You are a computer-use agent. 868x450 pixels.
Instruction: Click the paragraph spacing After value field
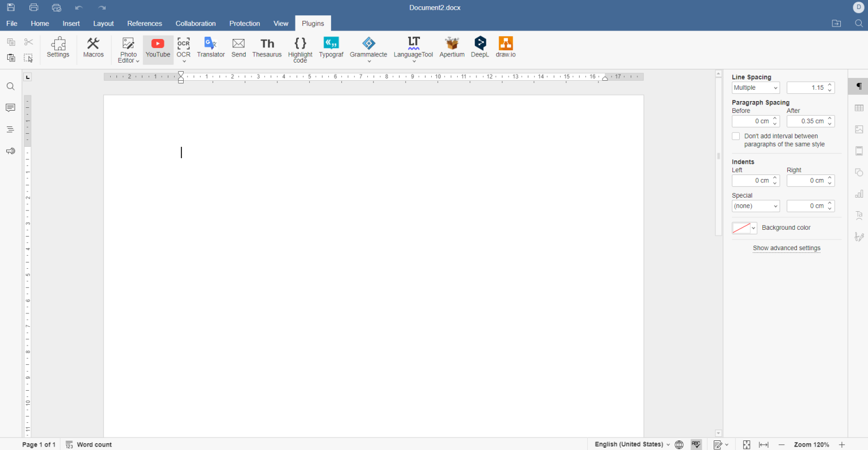pos(807,121)
